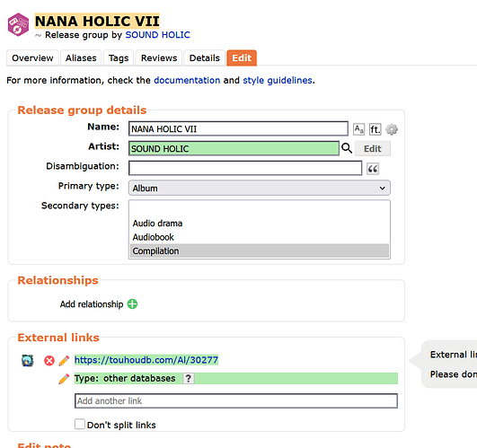Click the Add another link field
477x448 pixels.
point(236,401)
